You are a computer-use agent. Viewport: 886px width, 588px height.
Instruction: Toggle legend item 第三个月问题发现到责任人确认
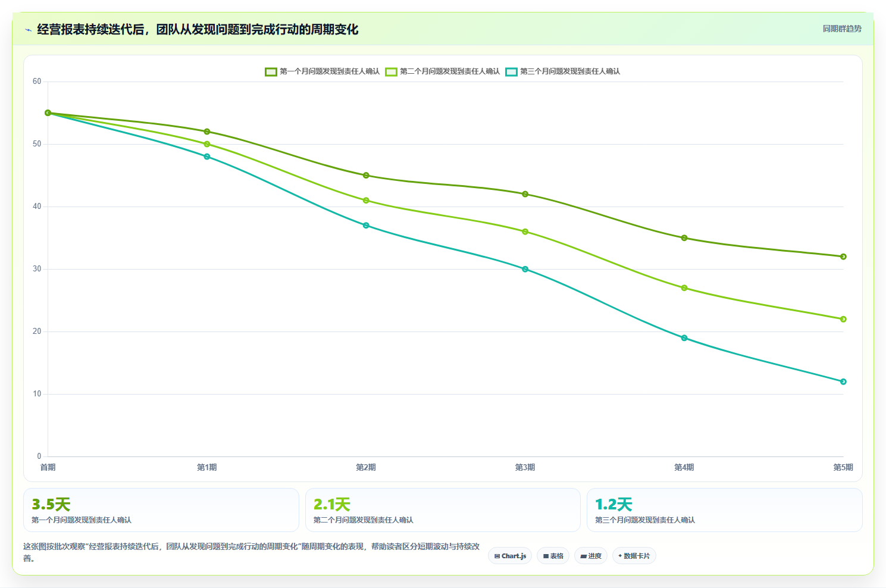[x=562, y=71]
